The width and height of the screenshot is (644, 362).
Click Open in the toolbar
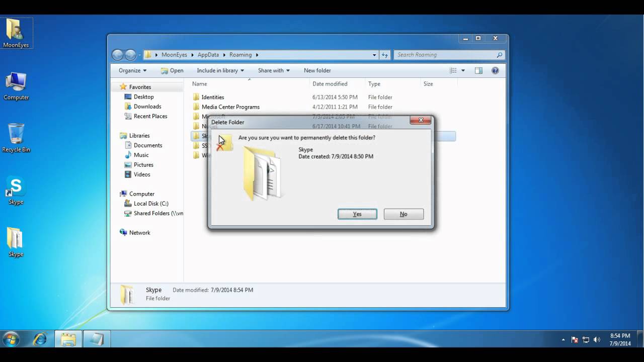click(172, 70)
